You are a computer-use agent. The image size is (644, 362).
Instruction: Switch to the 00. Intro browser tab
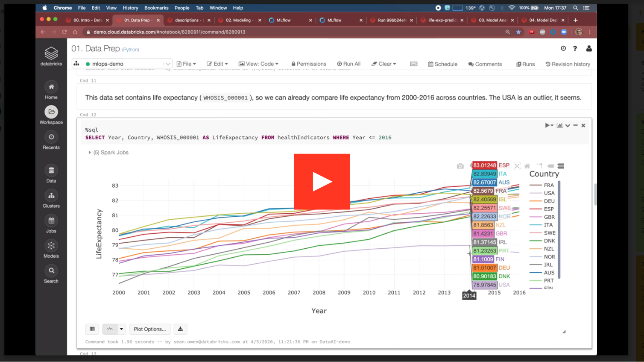[88, 20]
